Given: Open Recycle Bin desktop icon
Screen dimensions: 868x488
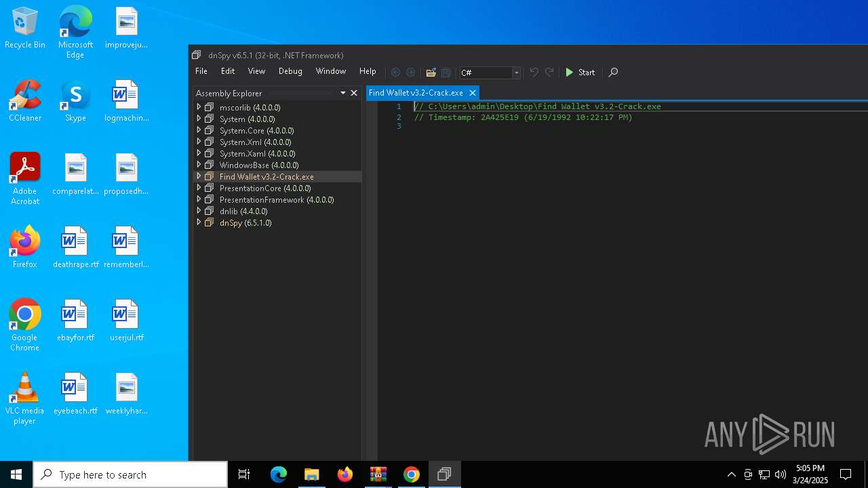Looking at the screenshot, I should tap(25, 28).
